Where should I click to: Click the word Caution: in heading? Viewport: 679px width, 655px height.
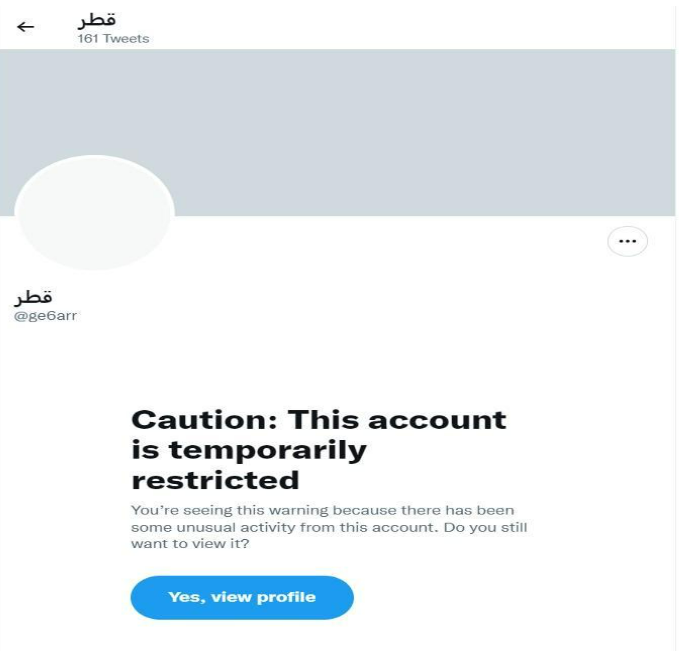(x=204, y=420)
